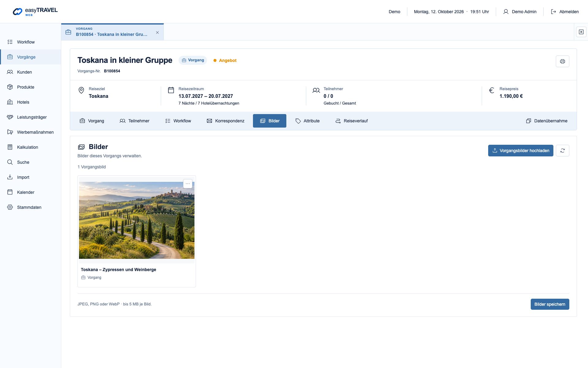
Task: Open the Attribute tab
Action: 307,121
